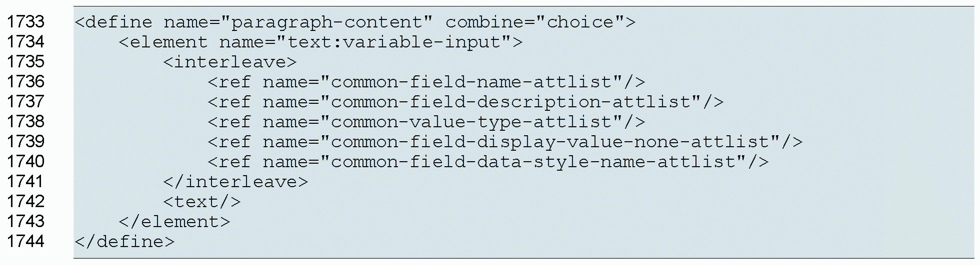This screenshot has height=265, width=980.
Task: Click the opening element tag keyword
Action: (x=163, y=42)
